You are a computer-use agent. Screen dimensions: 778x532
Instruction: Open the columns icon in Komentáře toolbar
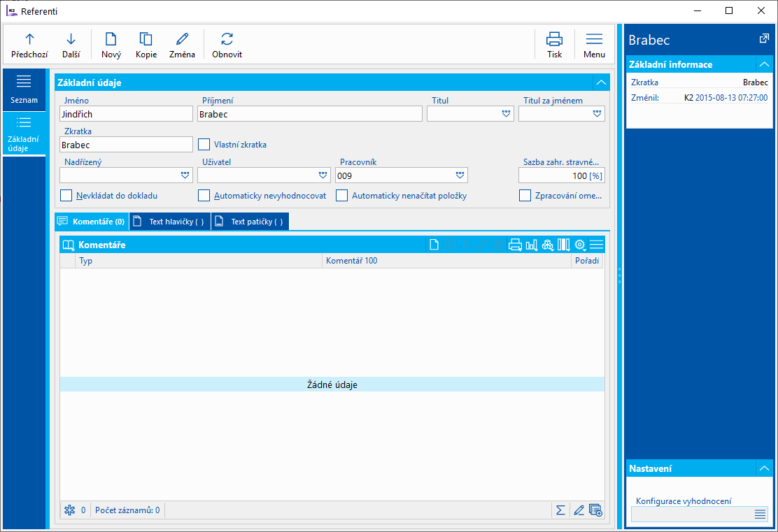point(564,245)
